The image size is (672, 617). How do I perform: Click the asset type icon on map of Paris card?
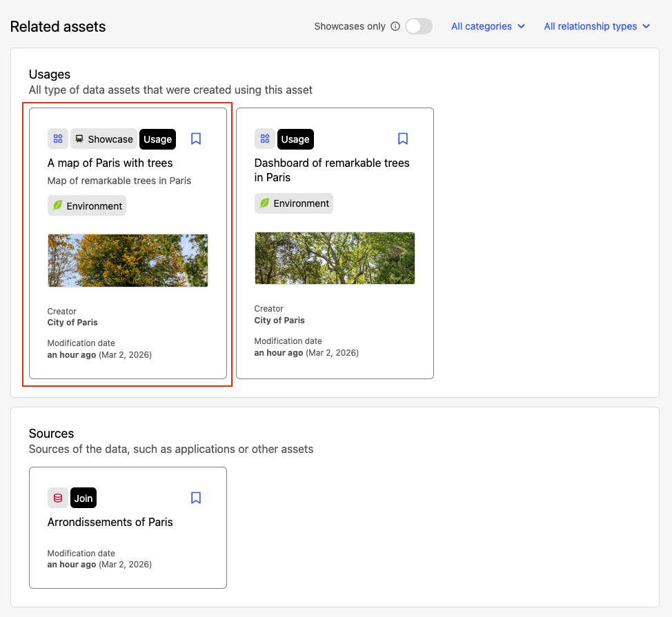58,139
